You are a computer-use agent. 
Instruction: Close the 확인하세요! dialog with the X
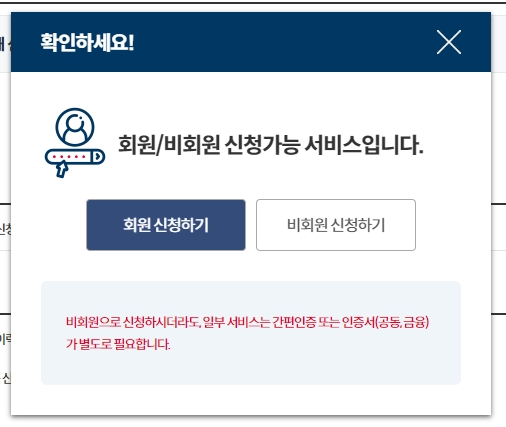(x=449, y=42)
